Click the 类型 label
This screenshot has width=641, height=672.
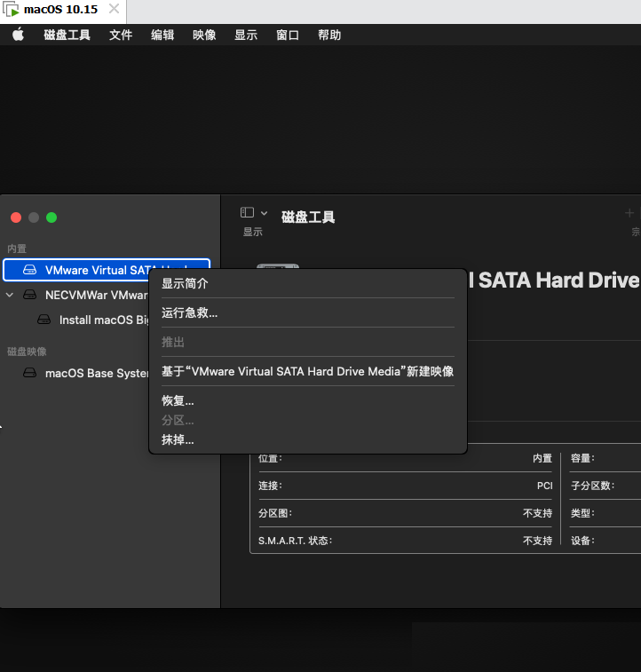coord(582,513)
